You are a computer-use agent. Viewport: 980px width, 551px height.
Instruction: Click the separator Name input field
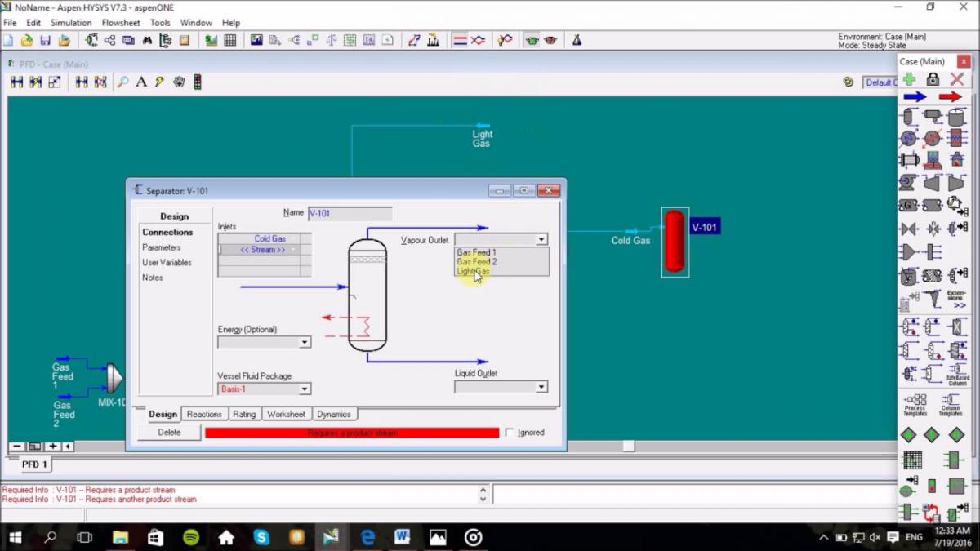point(350,214)
